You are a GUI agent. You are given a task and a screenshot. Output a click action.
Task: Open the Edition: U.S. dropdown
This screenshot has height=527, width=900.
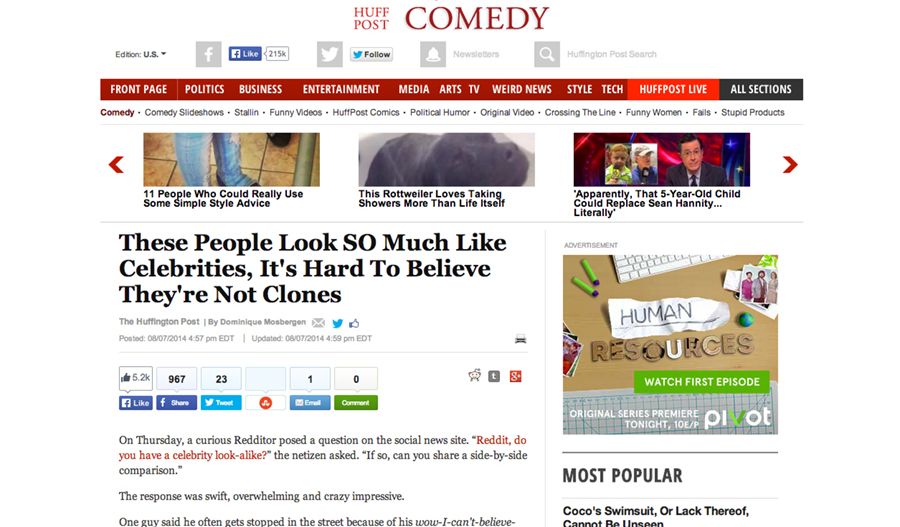[141, 55]
